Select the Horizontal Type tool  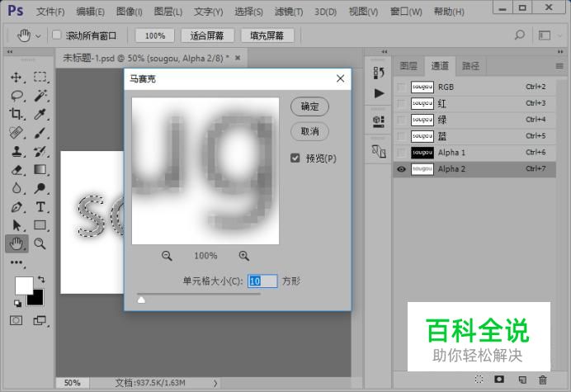40,207
